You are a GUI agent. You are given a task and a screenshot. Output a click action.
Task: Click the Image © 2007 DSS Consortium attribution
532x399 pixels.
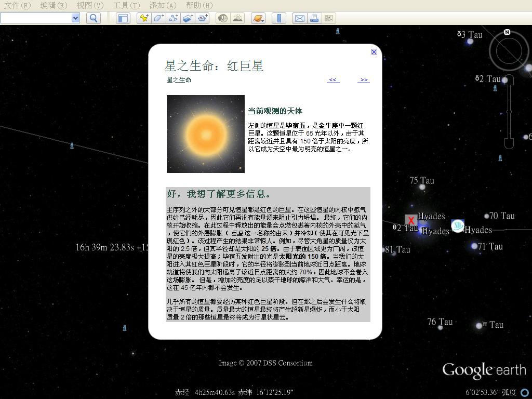[265, 363]
